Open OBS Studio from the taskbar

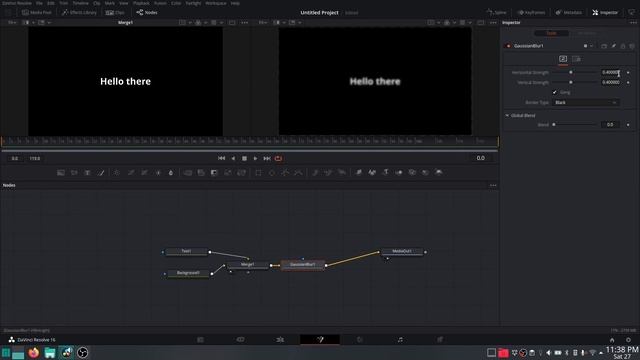(82, 353)
